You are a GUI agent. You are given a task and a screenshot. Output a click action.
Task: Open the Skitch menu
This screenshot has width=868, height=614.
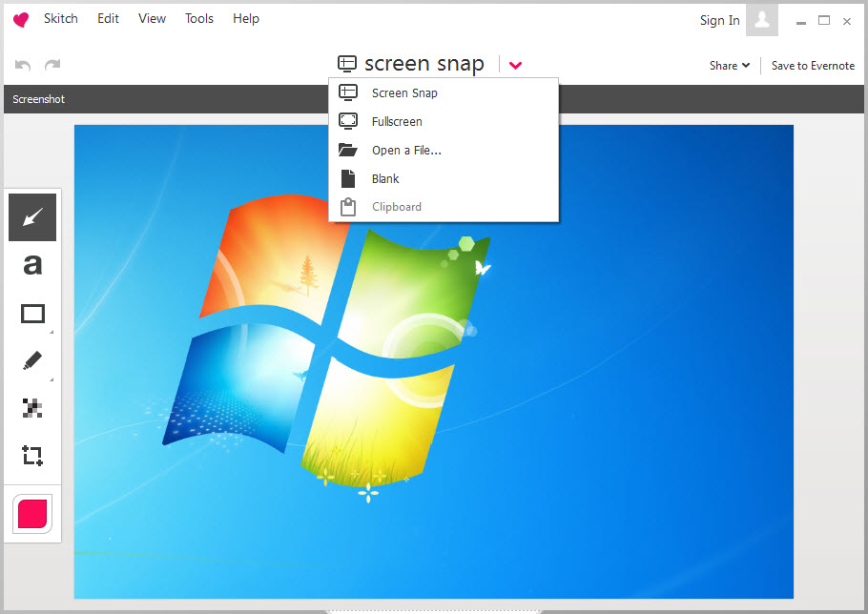61,19
